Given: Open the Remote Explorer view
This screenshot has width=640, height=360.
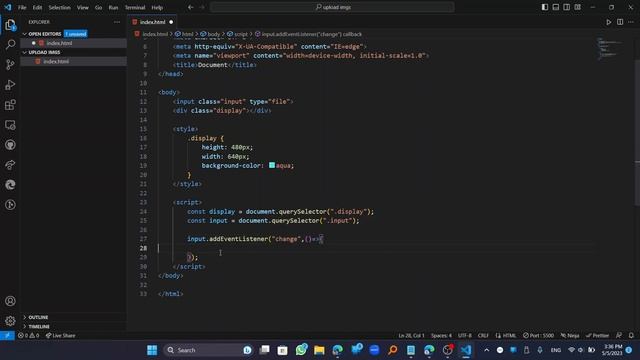Looking at the screenshot, I should pos(10,125).
